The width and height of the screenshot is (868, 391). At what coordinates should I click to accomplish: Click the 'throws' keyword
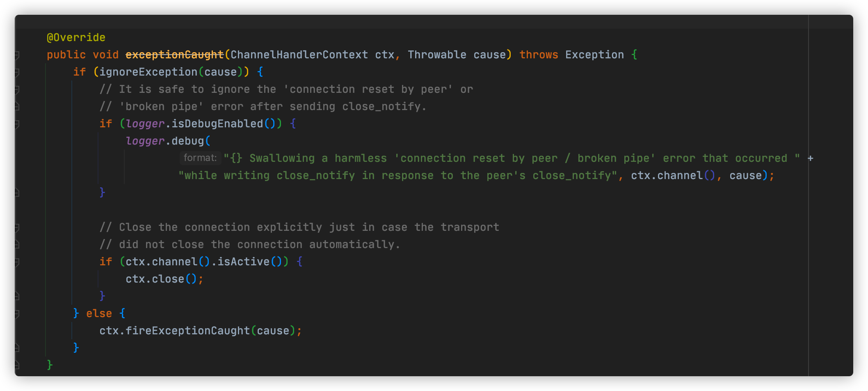click(x=539, y=55)
